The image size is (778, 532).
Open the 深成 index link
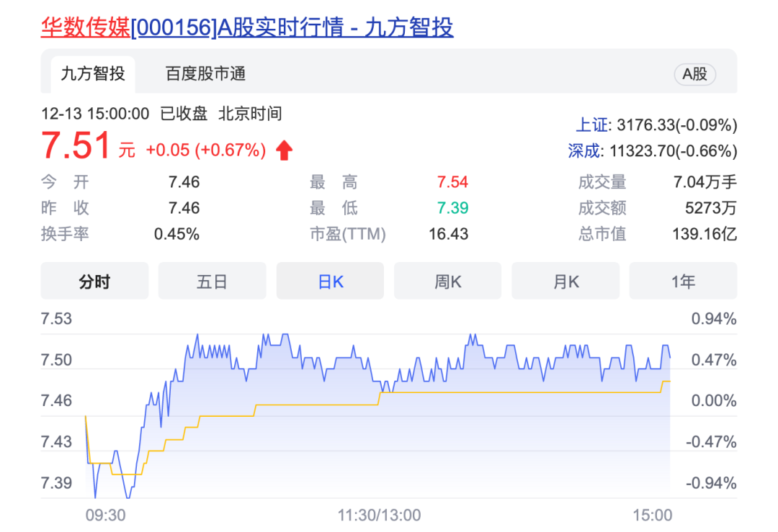click(584, 150)
